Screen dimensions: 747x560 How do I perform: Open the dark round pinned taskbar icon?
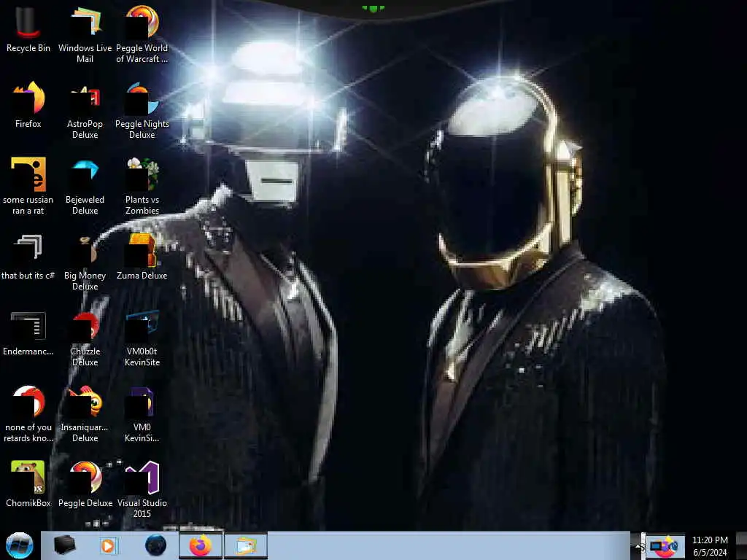click(156, 545)
